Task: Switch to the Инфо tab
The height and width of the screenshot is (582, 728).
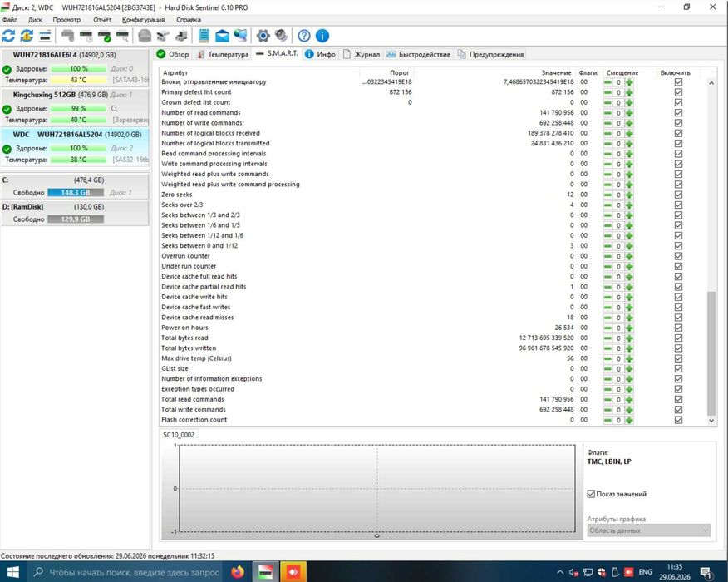Action: [x=320, y=54]
